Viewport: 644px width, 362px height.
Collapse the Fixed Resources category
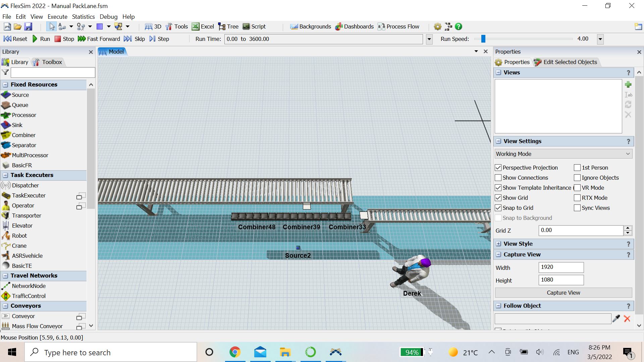tap(5, 84)
